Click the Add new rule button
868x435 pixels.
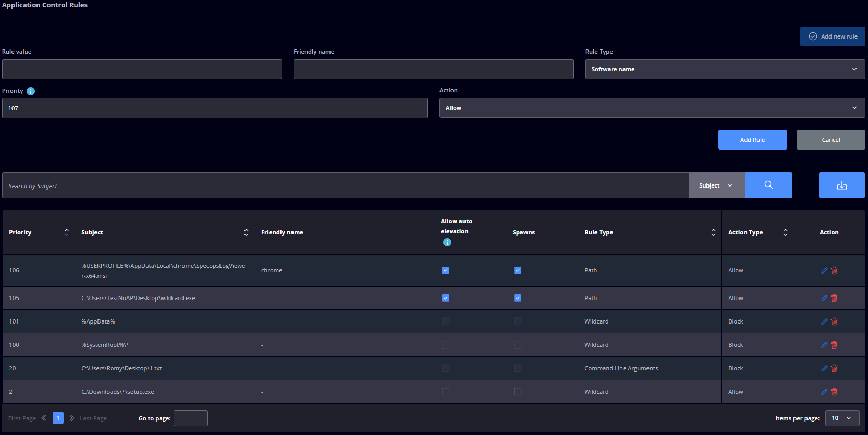[x=833, y=36]
